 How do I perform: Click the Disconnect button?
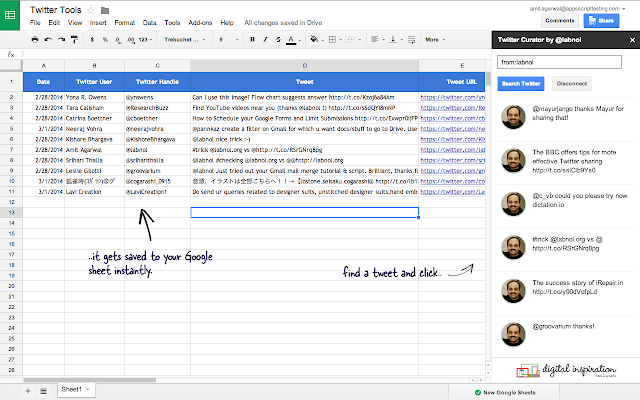click(571, 84)
